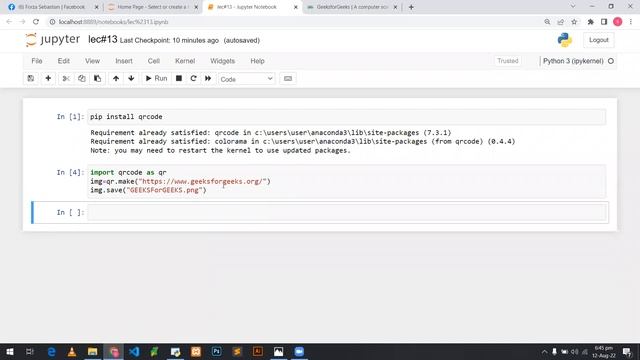Click the import qrcode as qr cell
Image resolution: width=640 pixels, height=360 pixels.
click(347, 181)
